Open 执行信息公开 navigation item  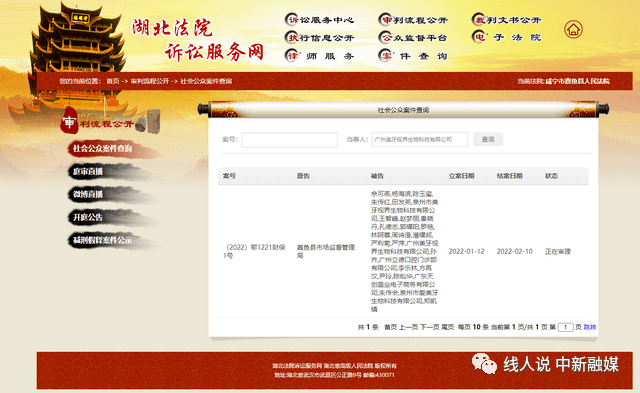pos(319,38)
